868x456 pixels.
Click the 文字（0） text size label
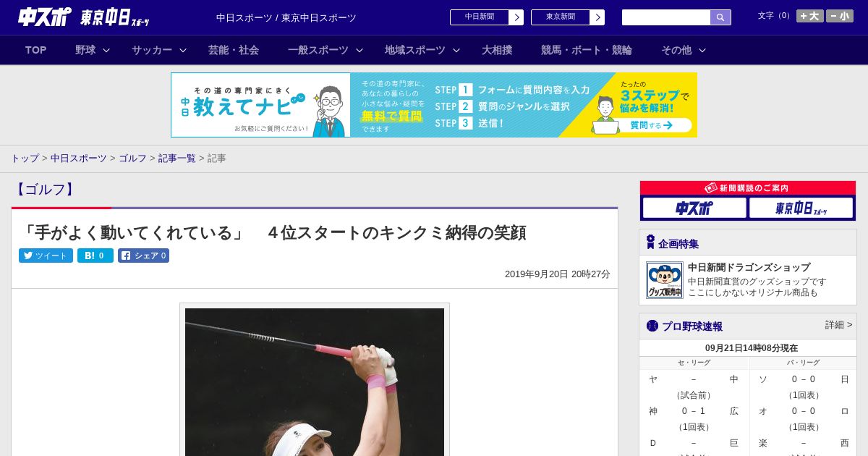[x=775, y=15]
